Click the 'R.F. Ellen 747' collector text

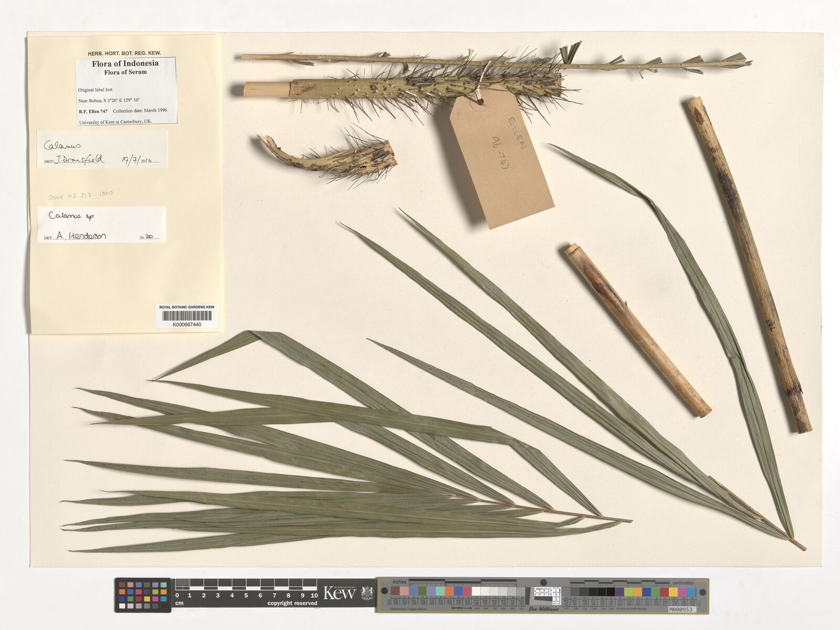(93, 111)
